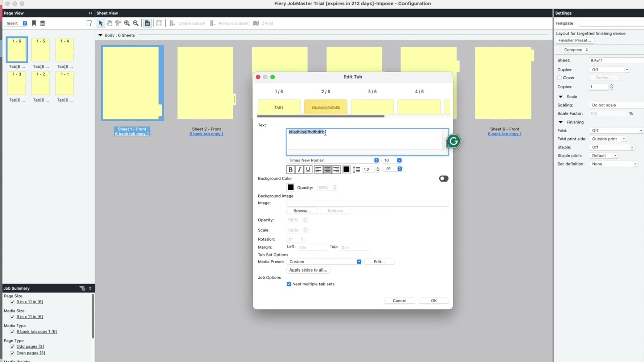Select the empty 4 / 6 tab preview
This screenshot has width=644, height=362.
point(419,107)
